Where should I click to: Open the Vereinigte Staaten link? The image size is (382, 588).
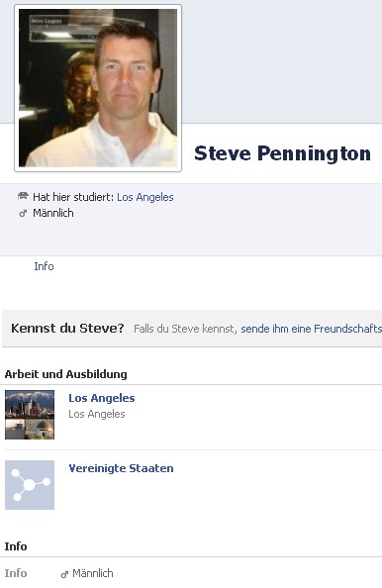pyautogui.click(x=121, y=468)
